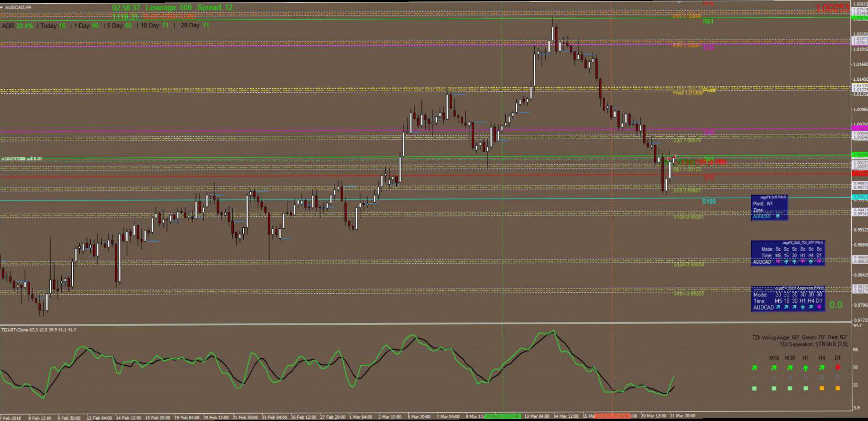The width and height of the screenshot is (868, 421).
Task: Click the H4 arrow in the TDI_MTF box
Action: pyautogui.click(x=811, y=262)
